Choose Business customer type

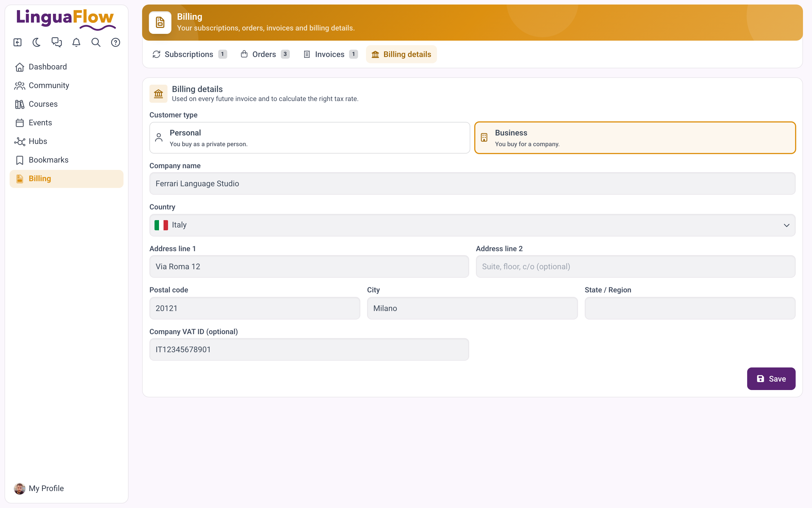(x=635, y=138)
